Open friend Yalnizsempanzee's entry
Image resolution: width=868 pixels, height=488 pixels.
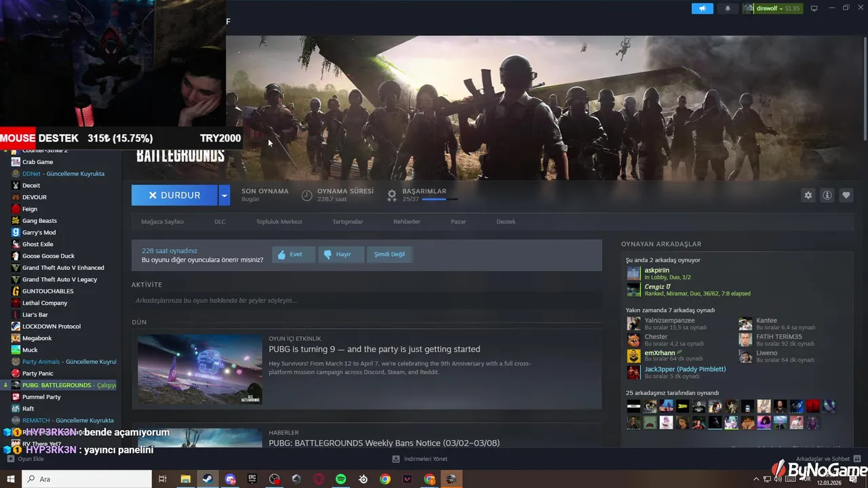tap(669, 320)
